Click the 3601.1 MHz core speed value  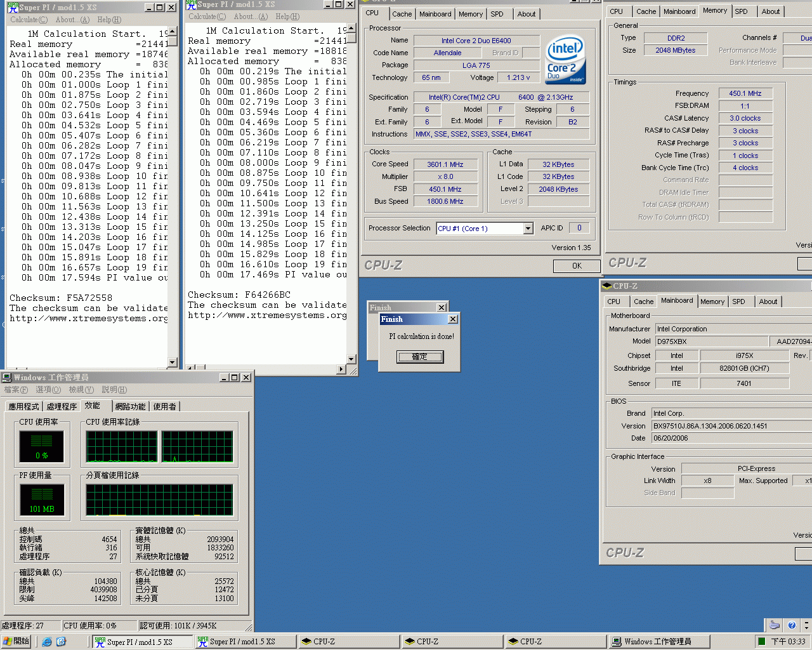445,164
